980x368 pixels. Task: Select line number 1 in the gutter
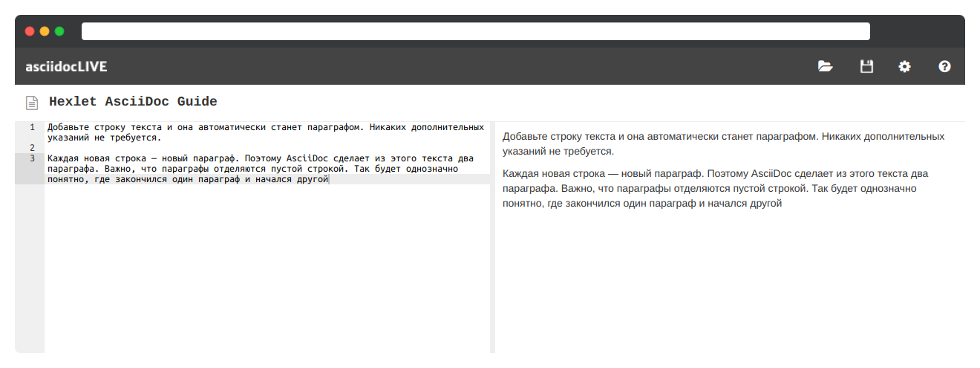[32, 127]
